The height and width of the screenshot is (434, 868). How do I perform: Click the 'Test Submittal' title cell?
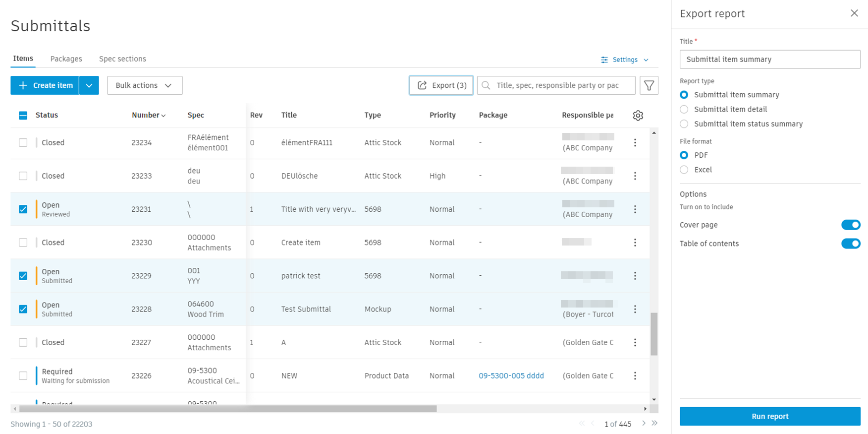tap(306, 309)
